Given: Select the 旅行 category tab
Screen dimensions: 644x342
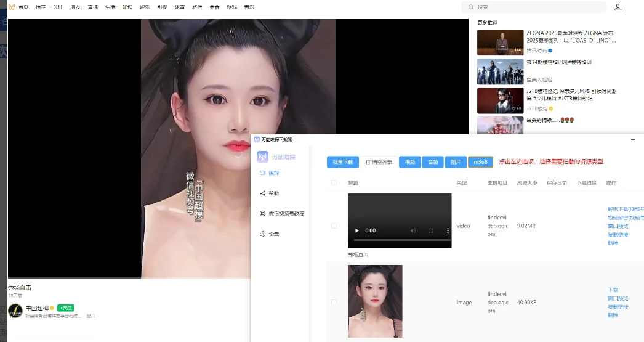Looking at the screenshot, I should pos(197,7).
